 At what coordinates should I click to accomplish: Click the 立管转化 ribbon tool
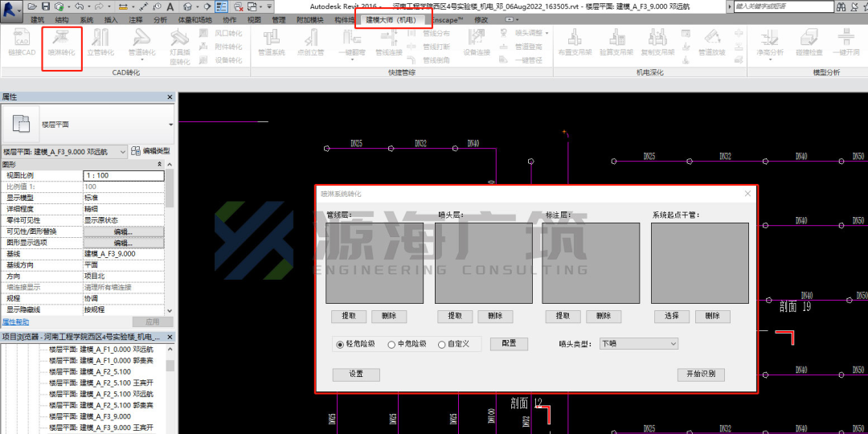100,43
